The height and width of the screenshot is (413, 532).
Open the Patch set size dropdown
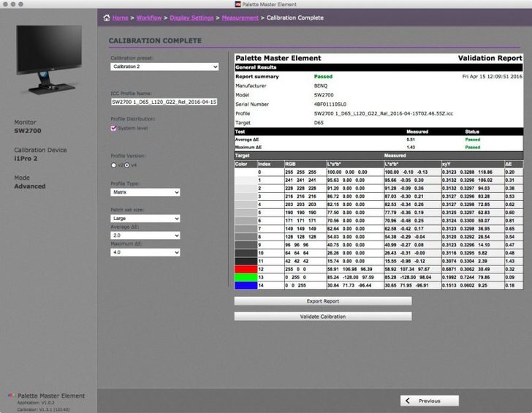(x=145, y=218)
